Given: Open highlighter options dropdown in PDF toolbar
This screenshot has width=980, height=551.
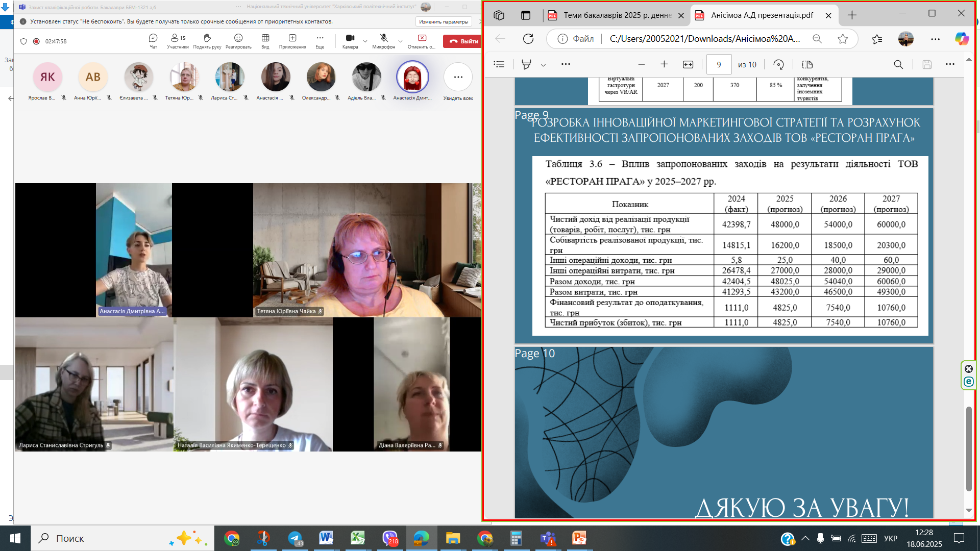Looking at the screenshot, I should [x=543, y=65].
